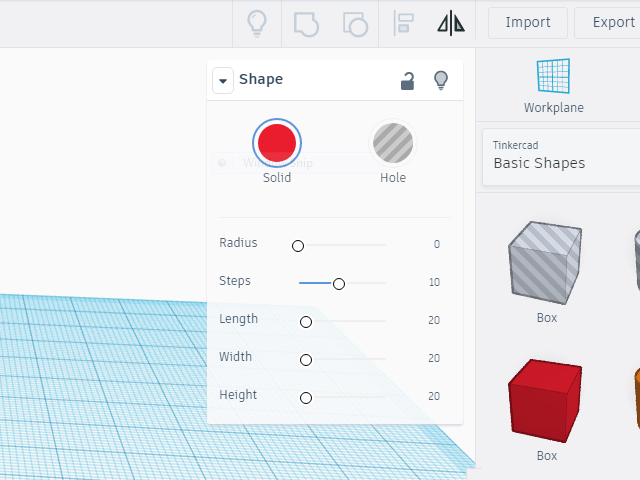640x480 pixels.
Task: Open the Align tool
Action: tap(404, 24)
